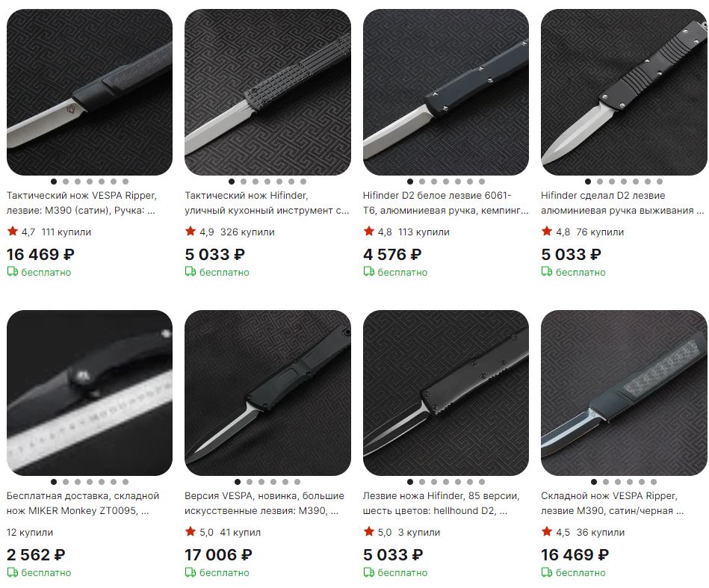Open Складной нож VESPA Ripper listing title
The image size is (709, 588).
point(612,503)
